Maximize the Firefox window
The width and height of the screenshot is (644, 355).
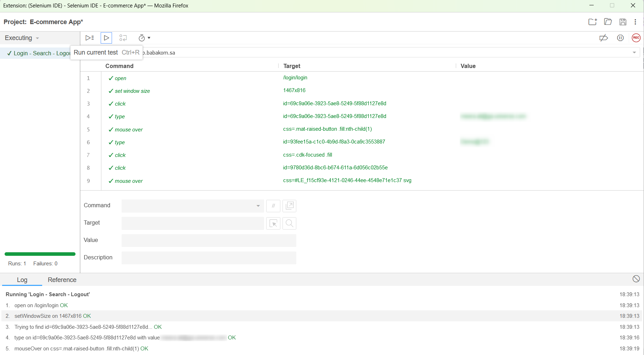pos(612,5)
